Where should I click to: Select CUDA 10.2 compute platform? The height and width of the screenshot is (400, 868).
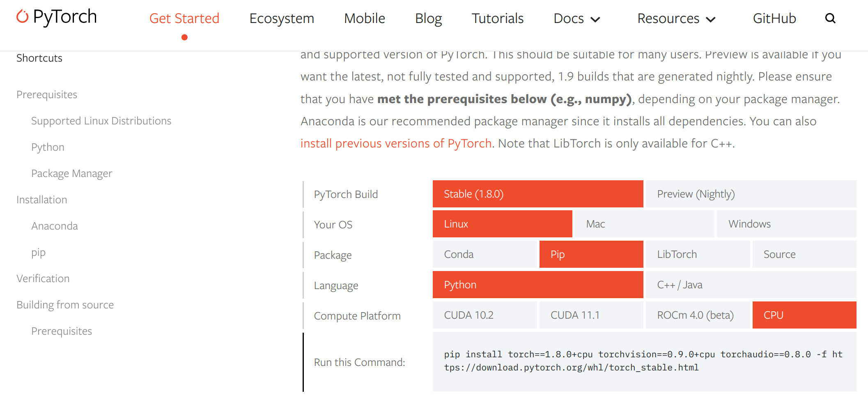[x=485, y=315]
